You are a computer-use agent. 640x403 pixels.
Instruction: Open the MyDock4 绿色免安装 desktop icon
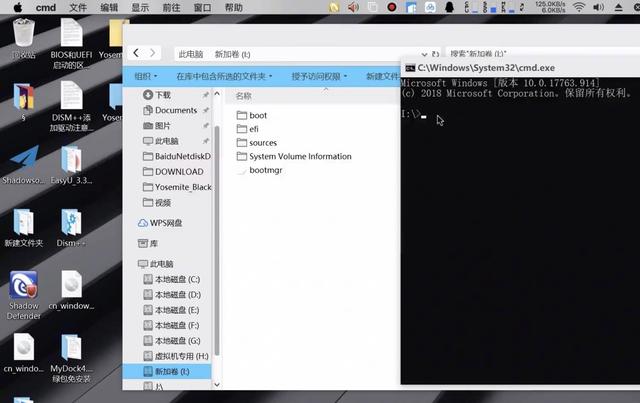pos(71,358)
